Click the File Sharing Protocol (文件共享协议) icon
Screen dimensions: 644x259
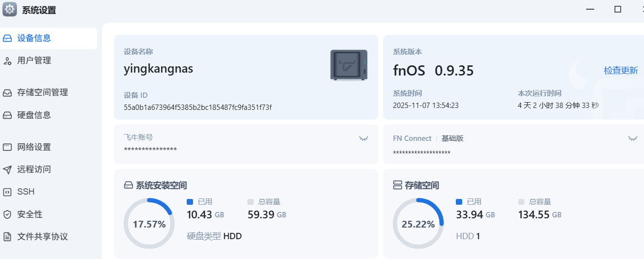(x=7, y=237)
